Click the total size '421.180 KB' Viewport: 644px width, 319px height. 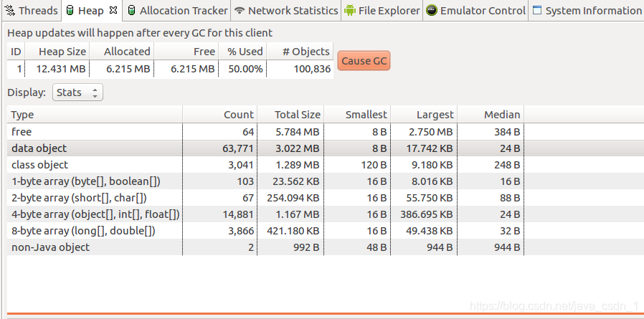point(293,231)
